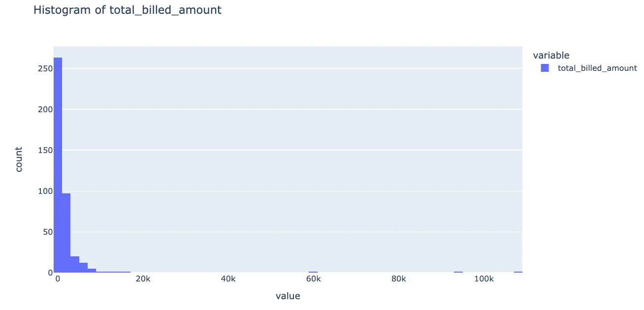Click the third histogram bar near 20 count

click(75, 264)
